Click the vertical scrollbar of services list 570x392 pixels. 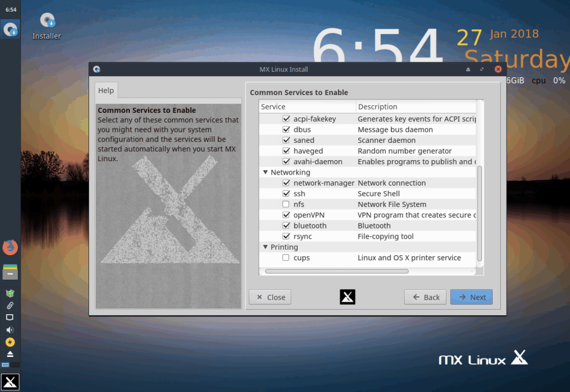(479, 214)
